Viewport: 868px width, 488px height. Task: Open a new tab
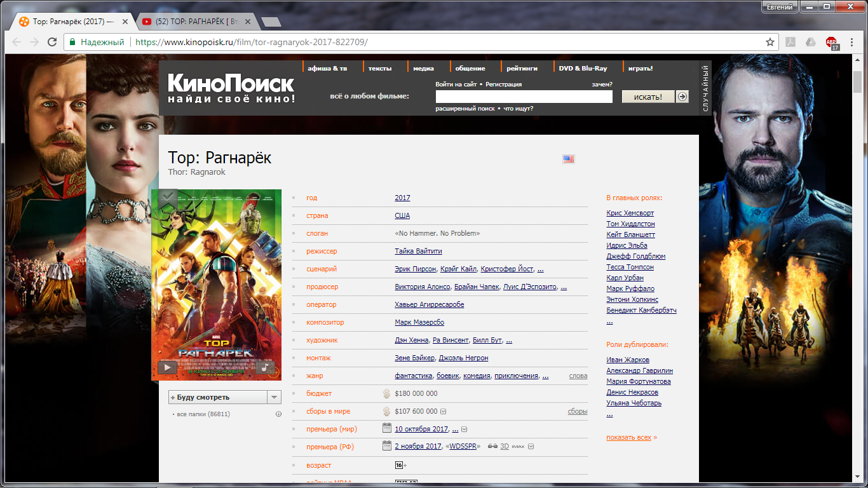271,22
